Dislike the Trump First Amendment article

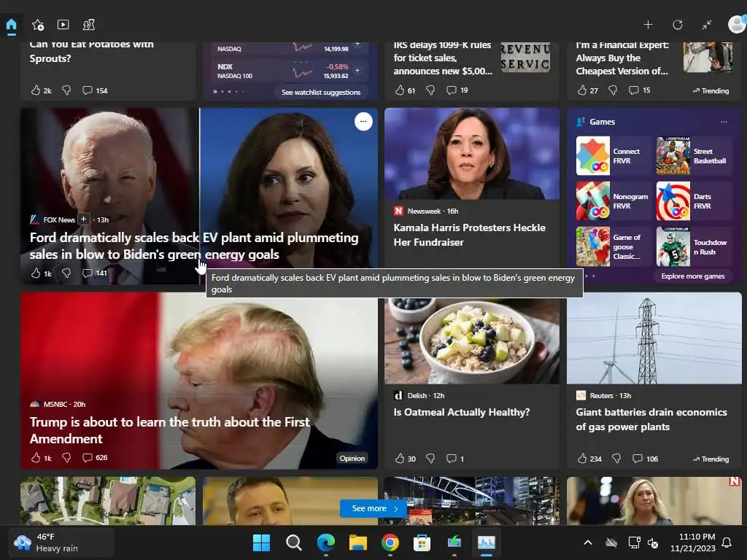click(66, 458)
